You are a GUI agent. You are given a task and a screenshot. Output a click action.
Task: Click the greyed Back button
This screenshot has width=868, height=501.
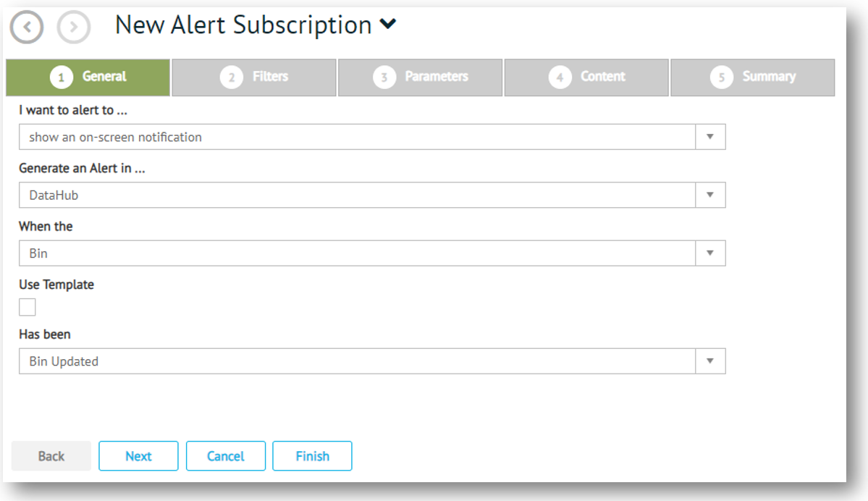(x=51, y=456)
